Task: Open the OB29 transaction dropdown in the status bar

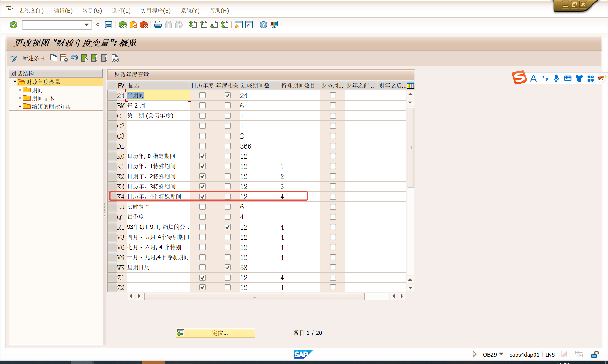Action: 501,354
